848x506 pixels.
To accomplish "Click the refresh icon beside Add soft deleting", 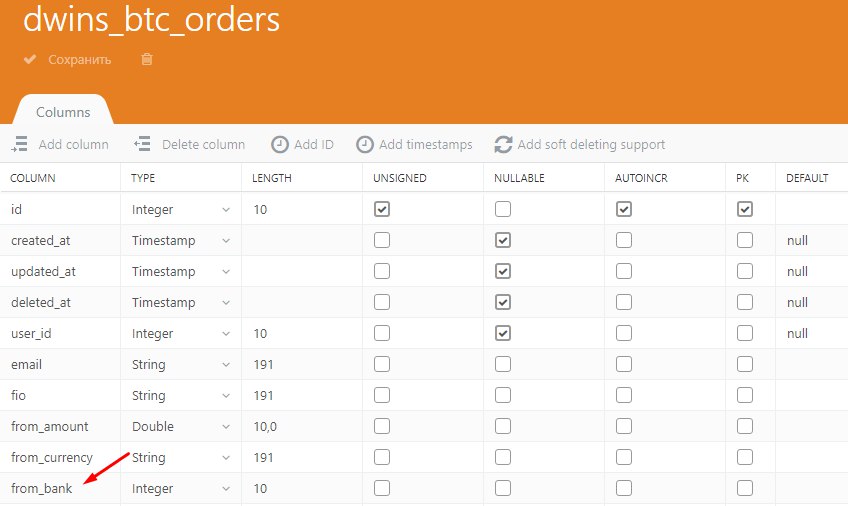I will 503,144.
